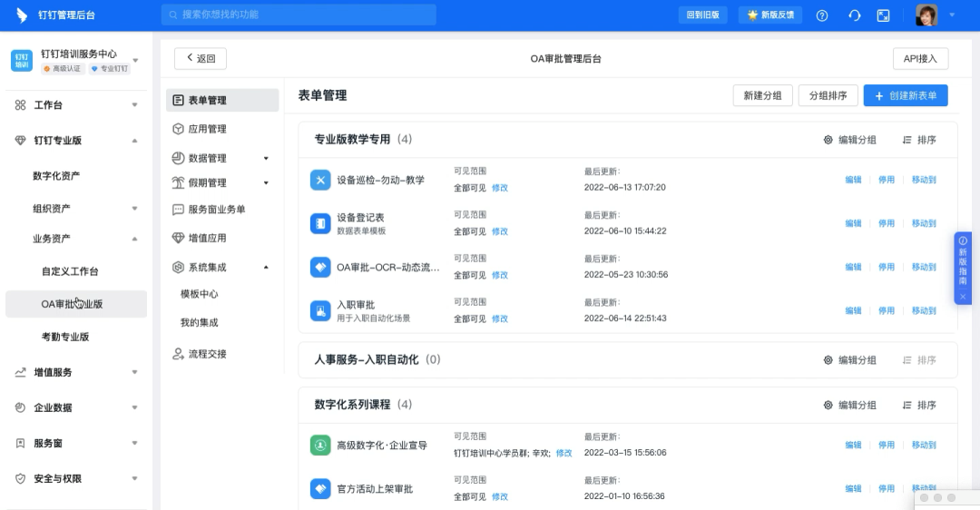This screenshot has width=980, height=510.
Task: Expand the 数据管理 menu
Action: click(x=266, y=158)
